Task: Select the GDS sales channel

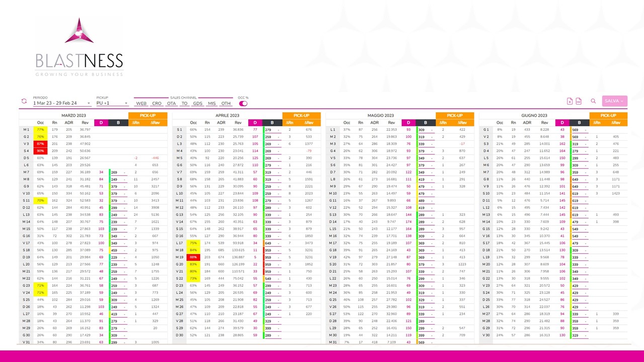Action: tap(198, 104)
